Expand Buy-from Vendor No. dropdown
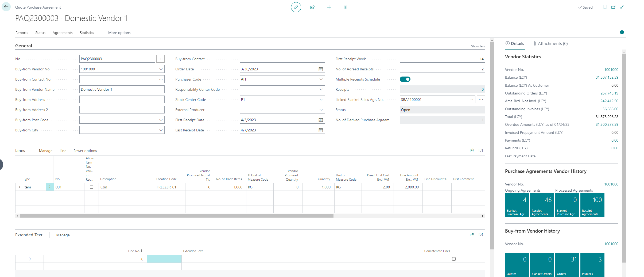644x277 pixels. pos(161,69)
